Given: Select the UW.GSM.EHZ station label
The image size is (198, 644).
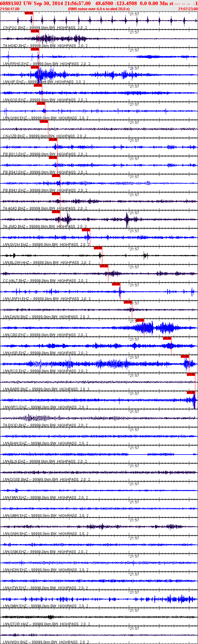Looking at the screenshot, I should [x=45, y=552].
